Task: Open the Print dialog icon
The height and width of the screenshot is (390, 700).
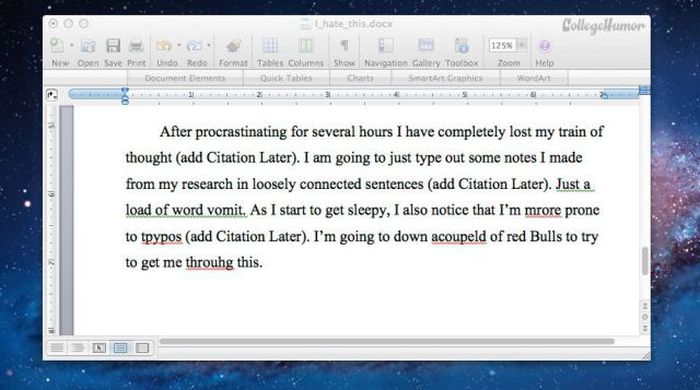Action: pos(136,46)
